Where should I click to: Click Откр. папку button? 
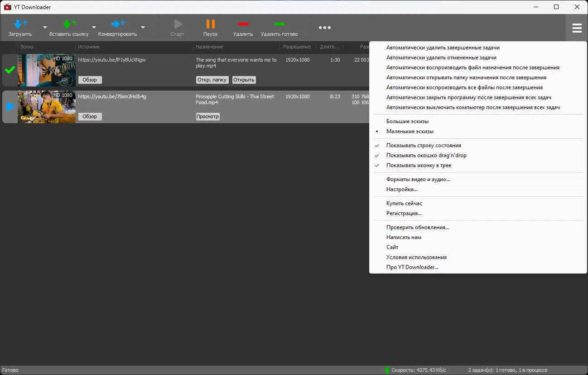pos(212,80)
